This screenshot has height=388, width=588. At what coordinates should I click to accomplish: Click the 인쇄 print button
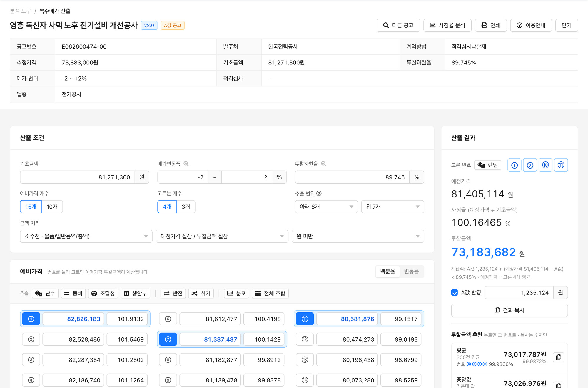pyautogui.click(x=491, y=25)
